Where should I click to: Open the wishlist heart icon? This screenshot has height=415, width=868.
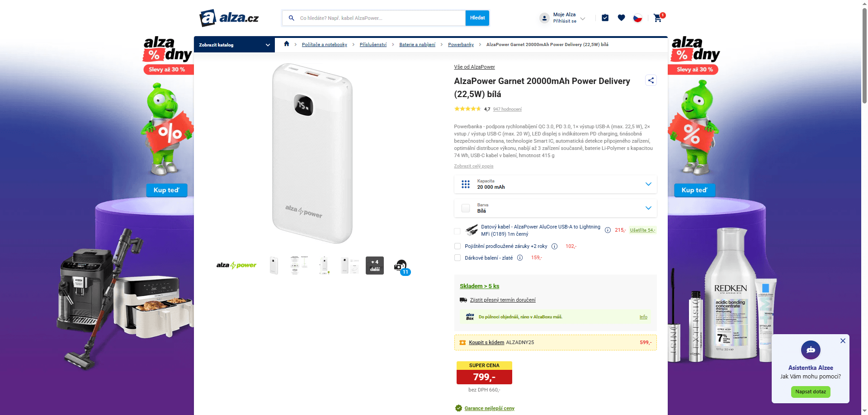(621, 18)
